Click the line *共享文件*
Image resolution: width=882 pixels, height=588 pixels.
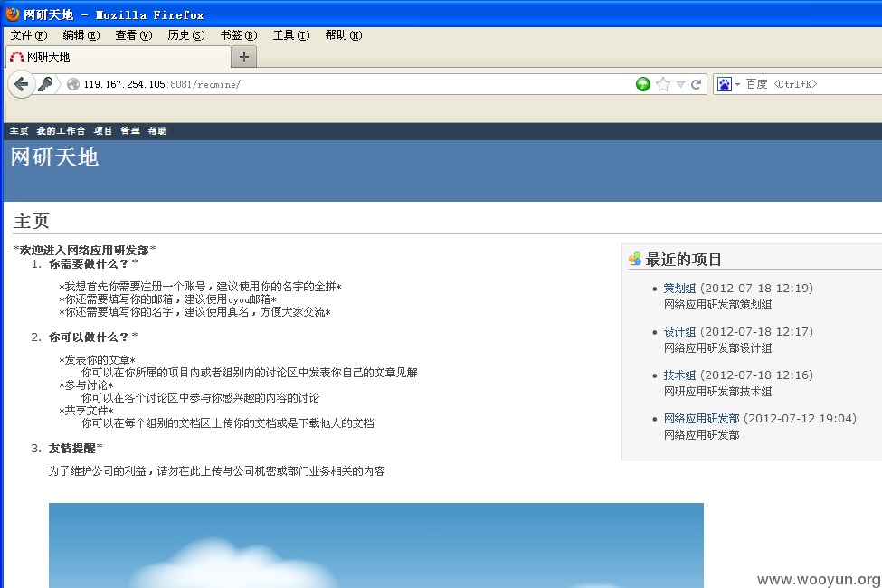(x=86, y=410)
